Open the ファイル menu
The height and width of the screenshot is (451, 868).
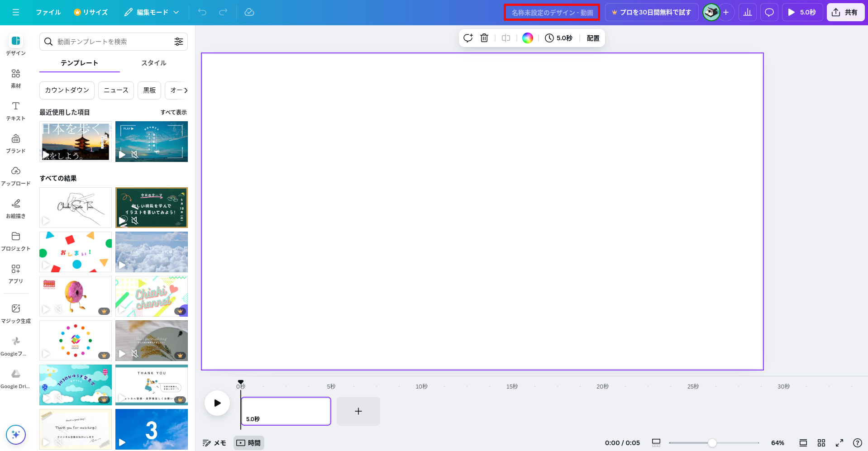point(48,12)
